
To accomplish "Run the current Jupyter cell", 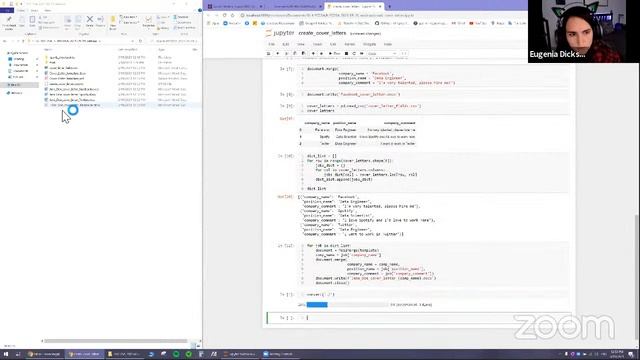I will click(334, 53).
